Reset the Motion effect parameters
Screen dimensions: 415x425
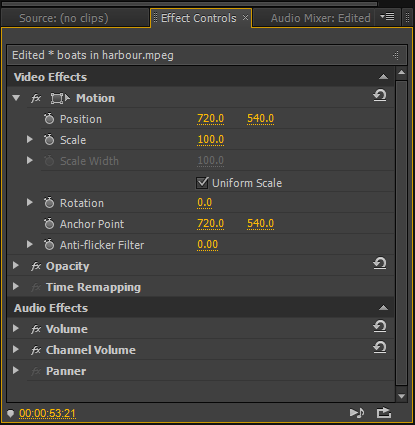[380, 95]
